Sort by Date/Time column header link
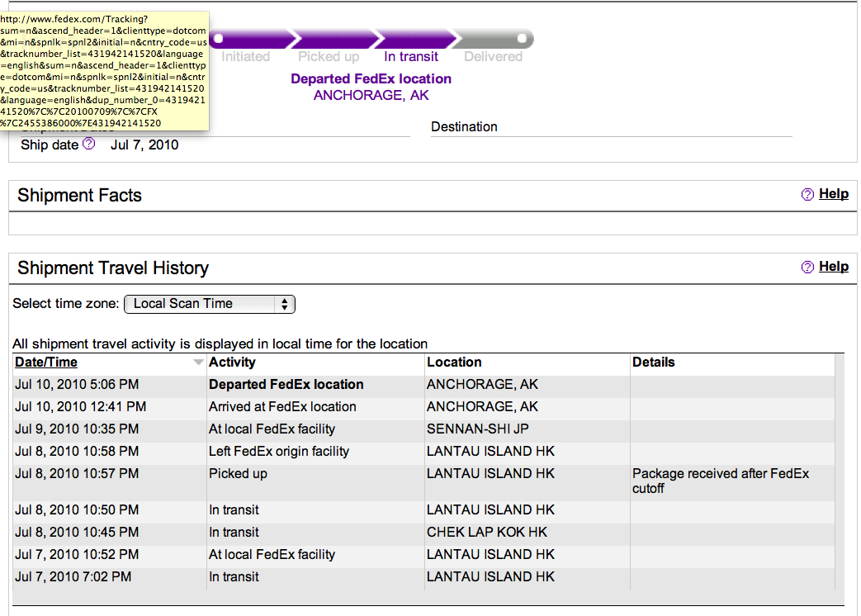Viewport: 861px width, 616px height. pyautogui.click(x=46, y=362)
